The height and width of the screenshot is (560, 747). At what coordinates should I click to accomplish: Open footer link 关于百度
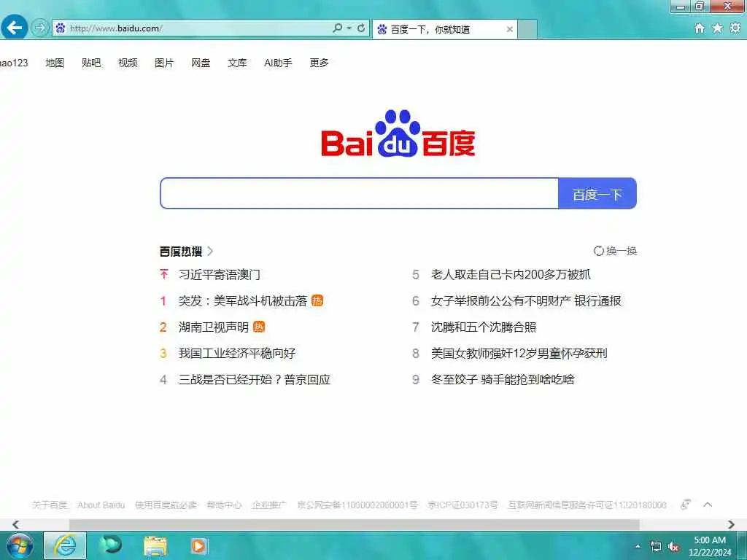pos(50,505)
